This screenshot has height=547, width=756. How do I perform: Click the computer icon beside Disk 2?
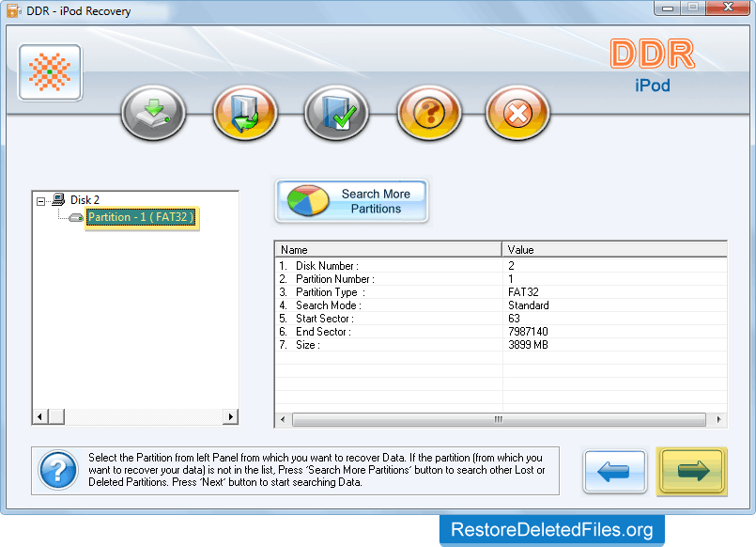[59, 199]
